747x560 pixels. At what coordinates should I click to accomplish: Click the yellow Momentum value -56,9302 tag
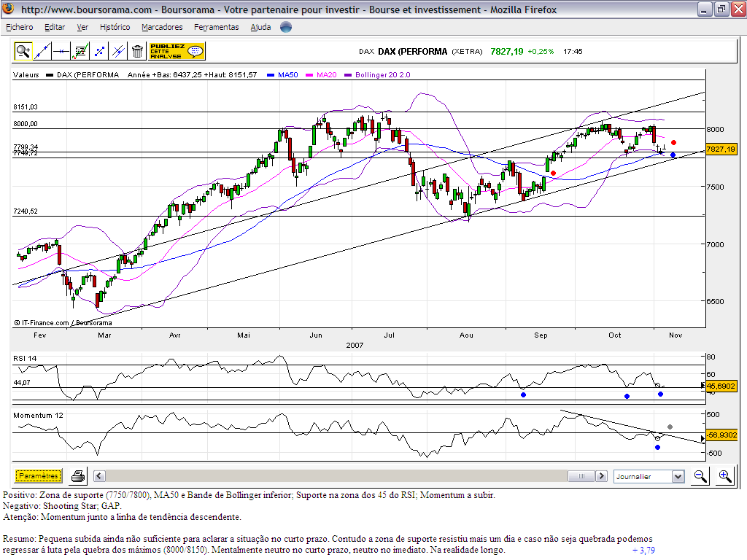[721, 435]
